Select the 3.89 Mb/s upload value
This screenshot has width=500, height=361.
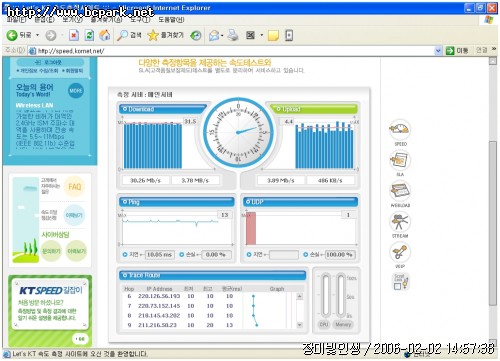point(281,180)
